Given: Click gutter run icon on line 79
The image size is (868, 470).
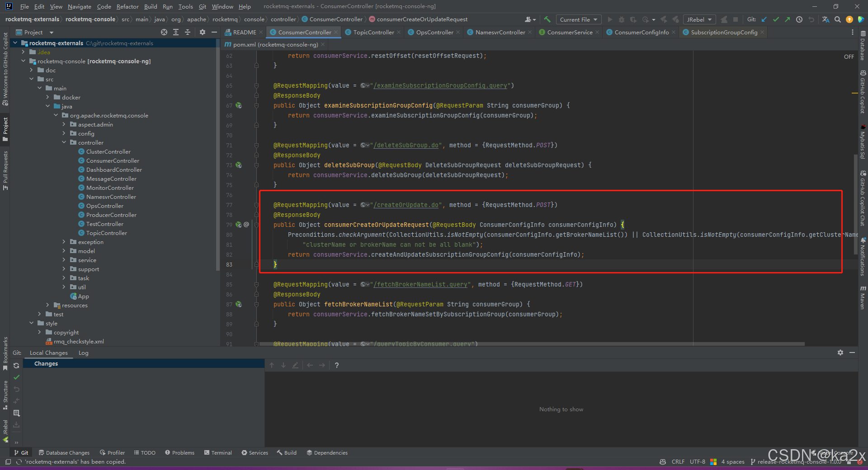Looking at the screenshot, I should [239, 225].
